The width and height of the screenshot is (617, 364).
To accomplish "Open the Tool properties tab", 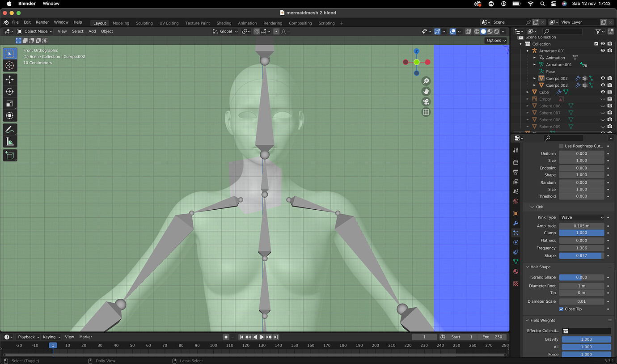I will tap(516, 150).
